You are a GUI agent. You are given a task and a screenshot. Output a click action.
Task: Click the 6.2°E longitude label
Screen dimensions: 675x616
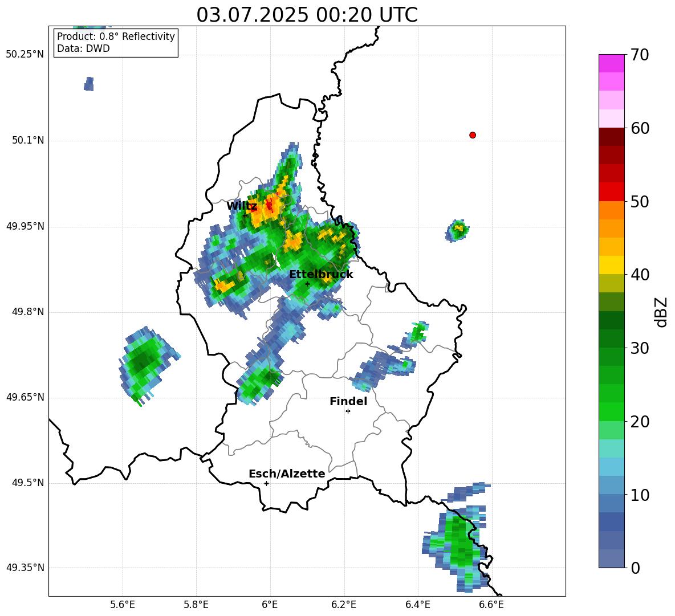point(344,605)
